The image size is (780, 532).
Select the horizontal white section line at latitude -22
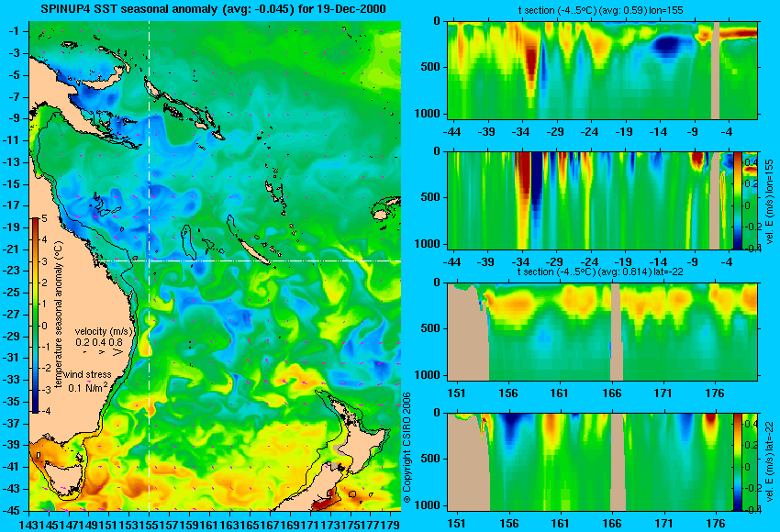[x=251, y=260]
